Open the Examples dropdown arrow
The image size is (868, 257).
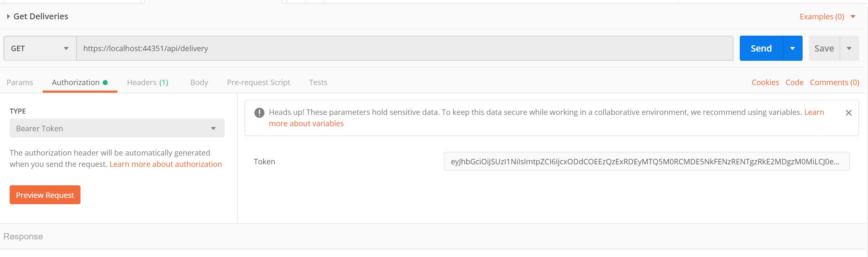853,16
